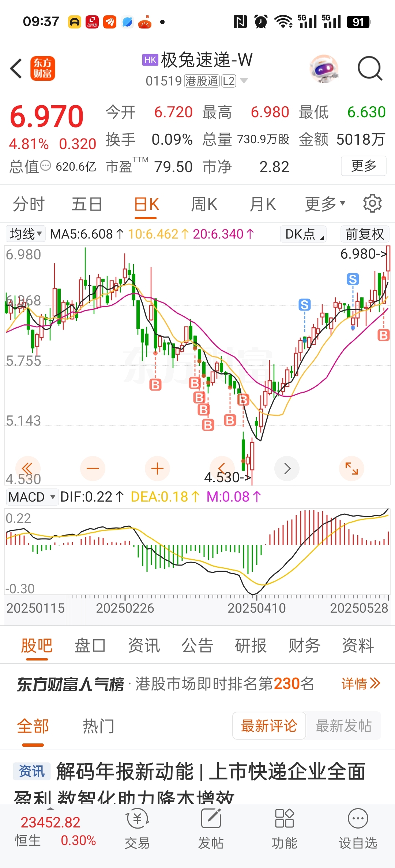
Task: Open the 东方财富 home logo
Action: [42, 68]
